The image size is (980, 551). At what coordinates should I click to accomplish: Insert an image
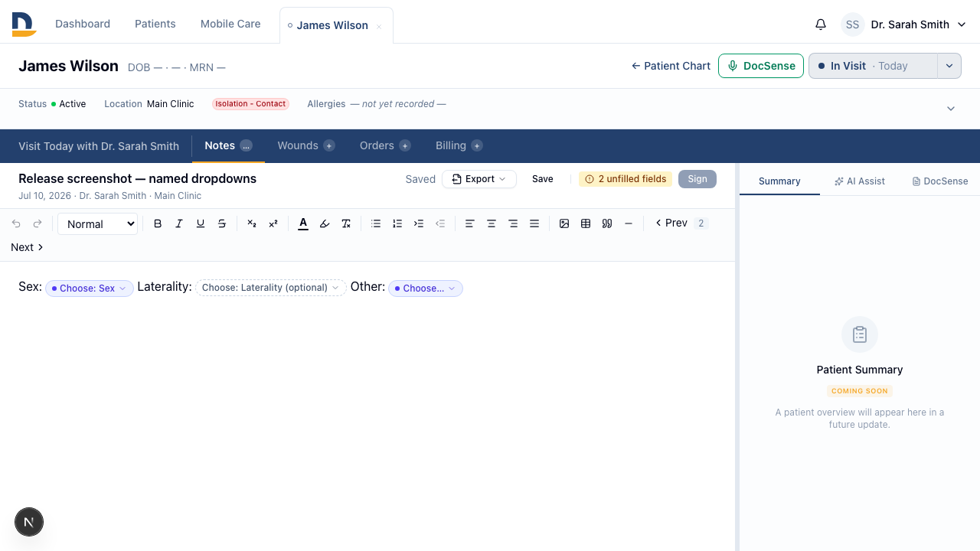tap(564, 223)
